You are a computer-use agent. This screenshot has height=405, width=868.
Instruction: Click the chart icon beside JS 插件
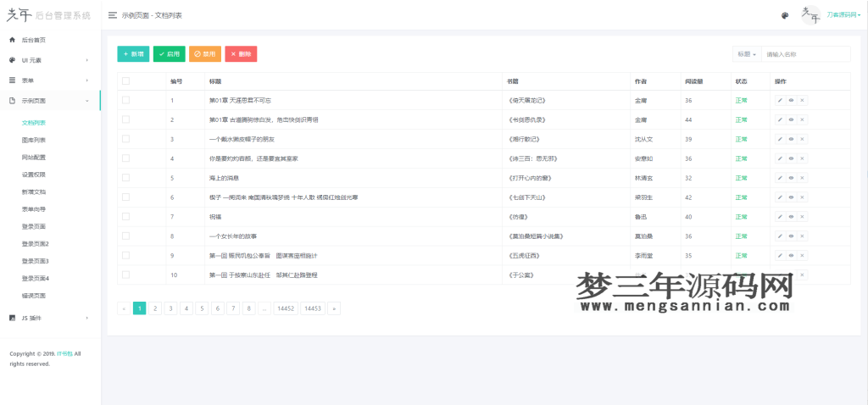[12, 318]
